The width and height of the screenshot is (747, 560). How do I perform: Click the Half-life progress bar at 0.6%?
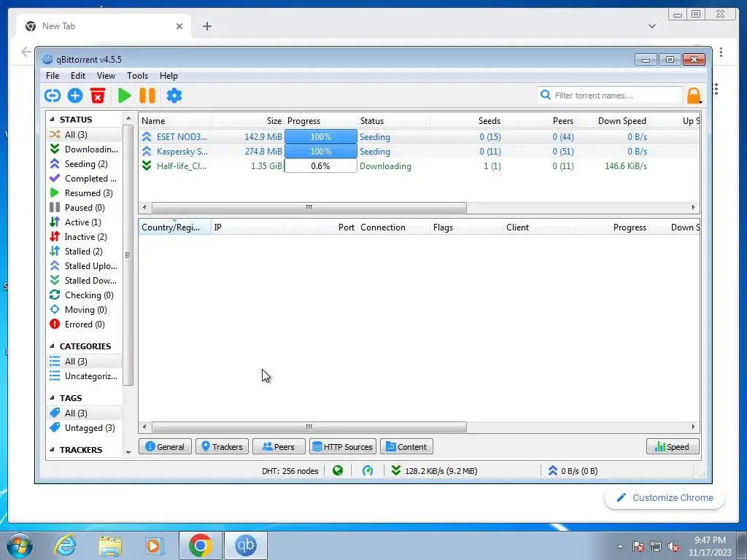pos(321,166)
